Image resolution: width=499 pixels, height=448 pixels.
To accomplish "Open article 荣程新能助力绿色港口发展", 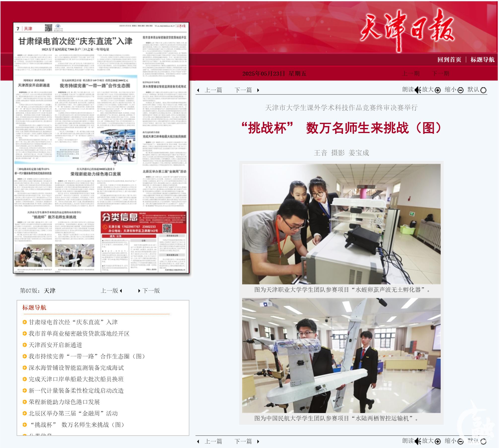I will pos(64,402).
